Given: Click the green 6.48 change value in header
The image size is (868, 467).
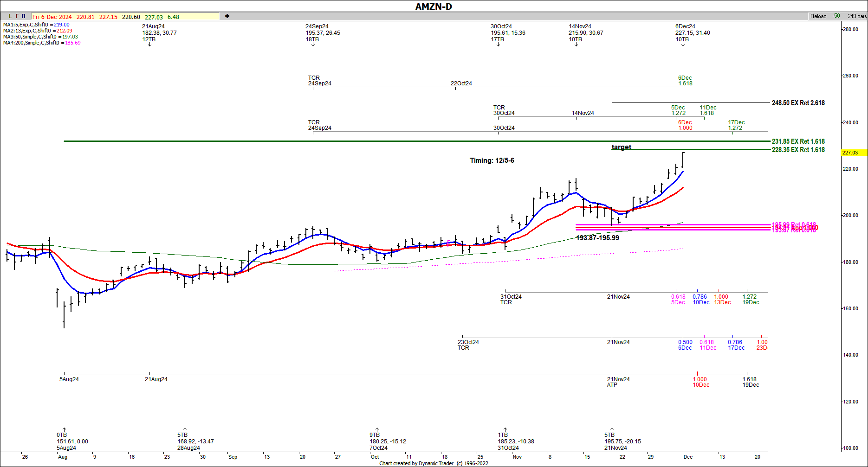Looking at the screenshot, I should tap(173, 17).
